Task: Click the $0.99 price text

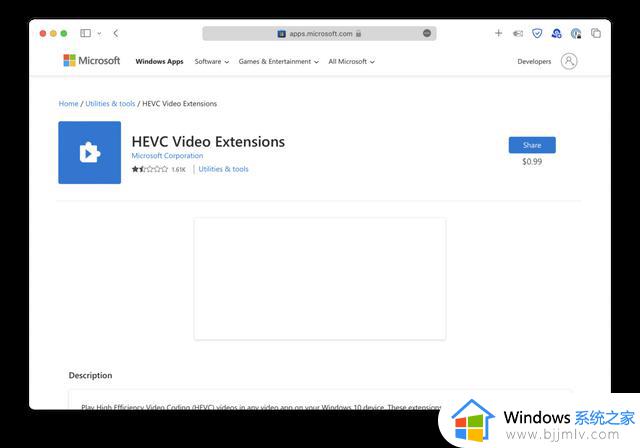Action: tap(532, 162)
